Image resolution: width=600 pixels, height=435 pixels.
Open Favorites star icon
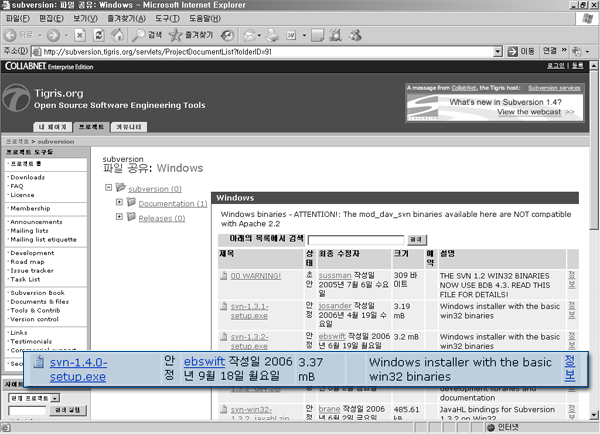(x=176, y=35)
